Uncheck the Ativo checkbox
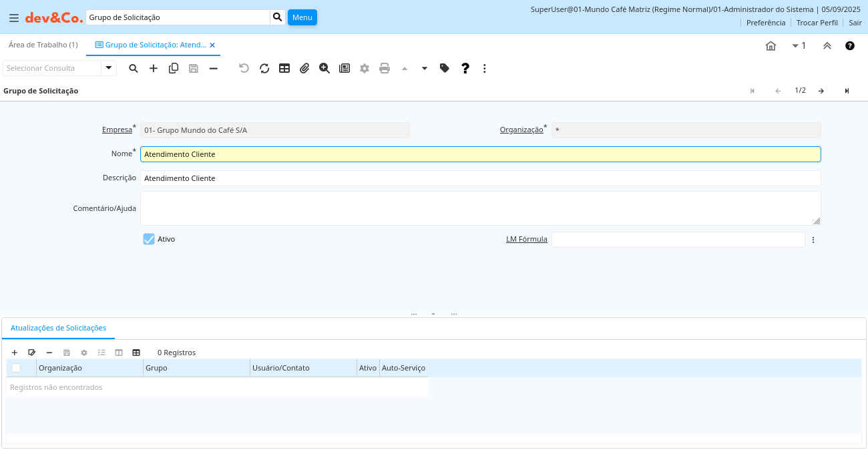Image resolution: width=868 pixels, height=450 pixels. [x=149, y=239]
